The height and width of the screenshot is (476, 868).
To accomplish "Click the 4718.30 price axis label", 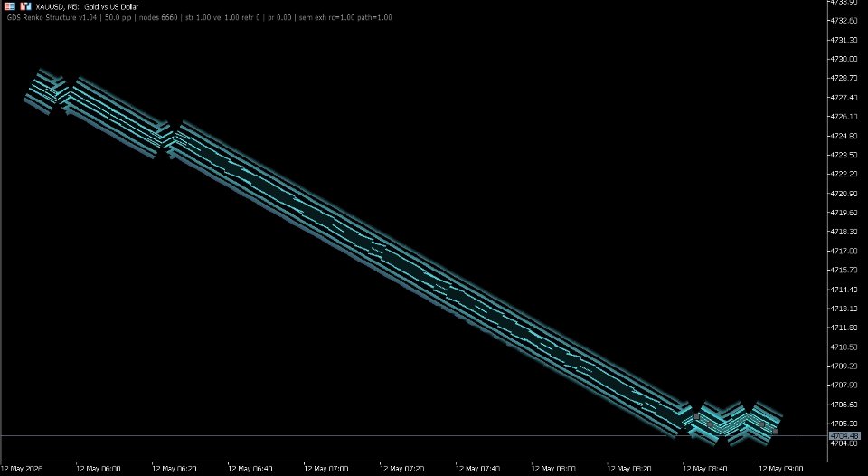I will pyautogui.click(x=844, y=232).
